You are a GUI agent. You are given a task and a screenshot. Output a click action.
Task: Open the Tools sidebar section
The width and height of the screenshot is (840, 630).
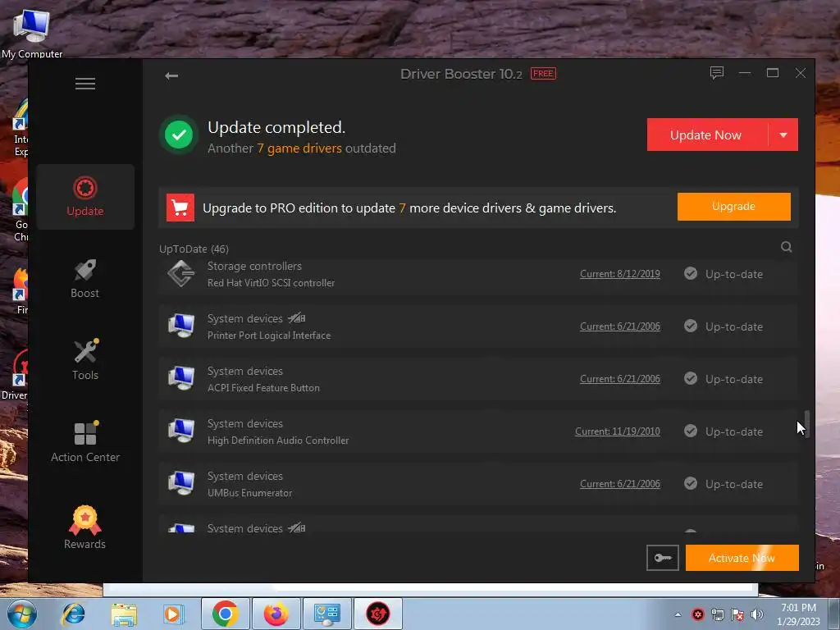pyautogui.click(x=85, y=360)
